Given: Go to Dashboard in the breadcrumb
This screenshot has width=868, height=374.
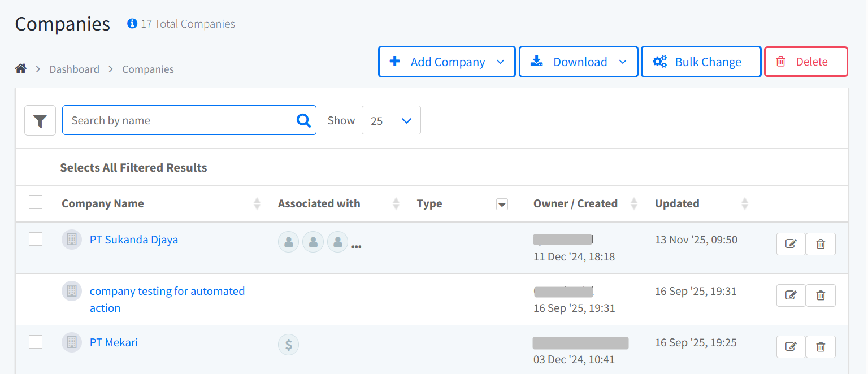Looking at the screenshot, I should click(74, 69).
